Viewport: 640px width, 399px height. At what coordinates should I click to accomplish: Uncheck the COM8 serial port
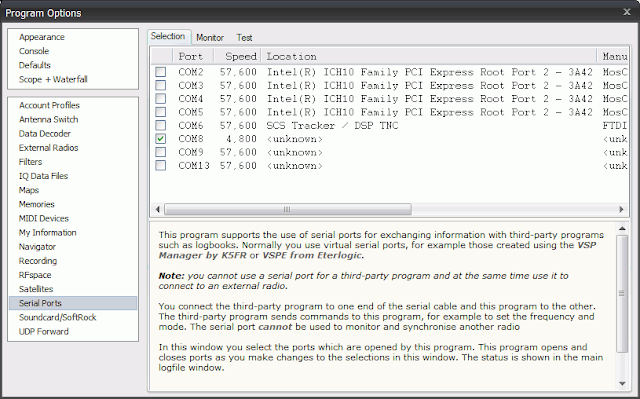tap(160, 139)
